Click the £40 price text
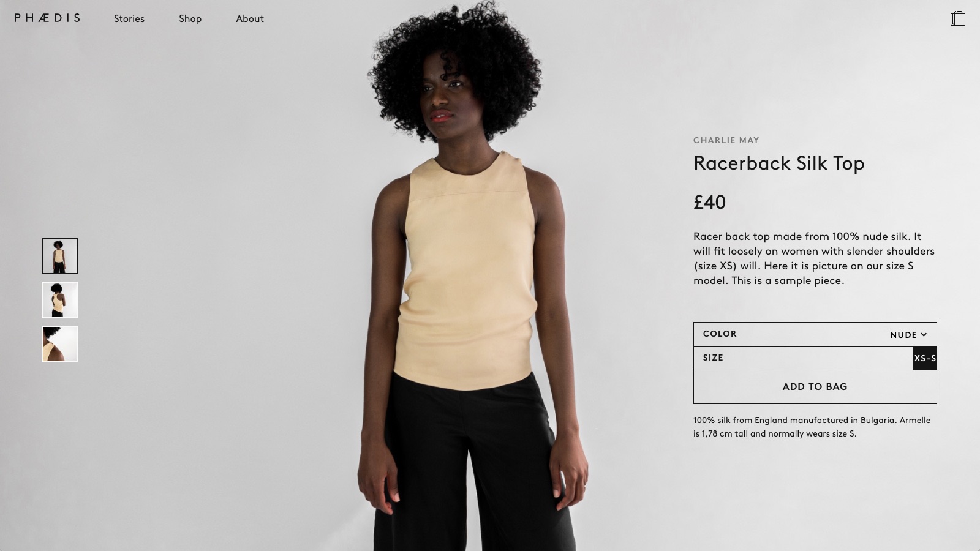This screenshot has height=551, width=980. pos(709,202)
